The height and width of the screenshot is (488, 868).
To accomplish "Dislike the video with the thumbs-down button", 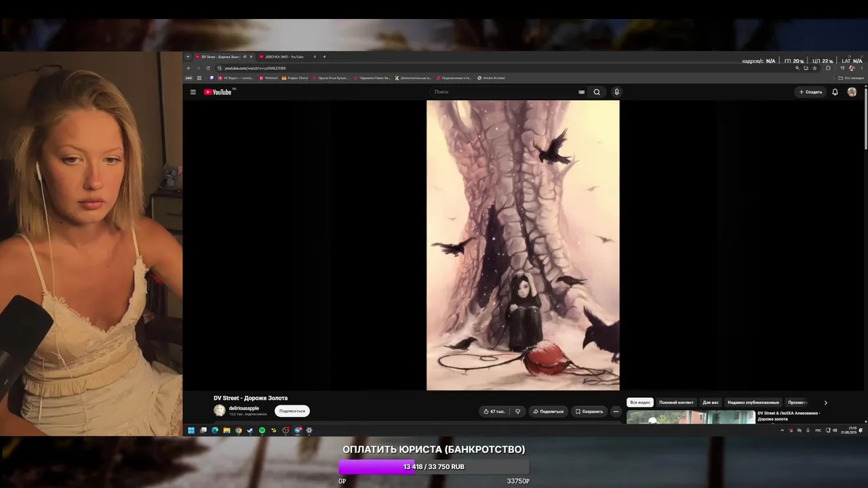I will (518, 411).
